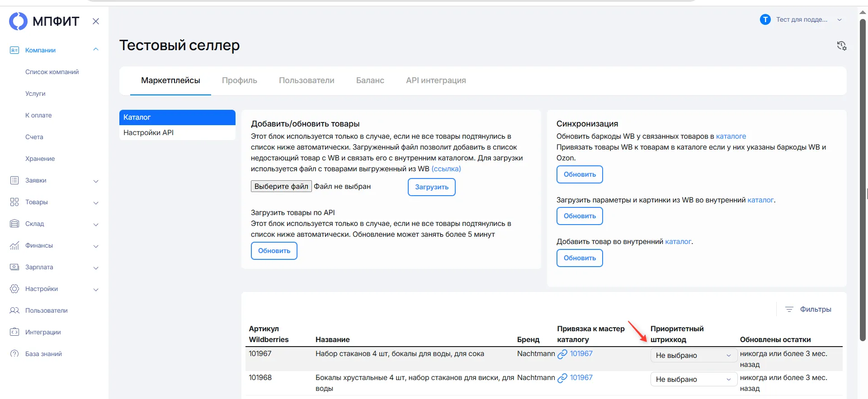Click Артикул Wildberries column header

click(269, 334)
